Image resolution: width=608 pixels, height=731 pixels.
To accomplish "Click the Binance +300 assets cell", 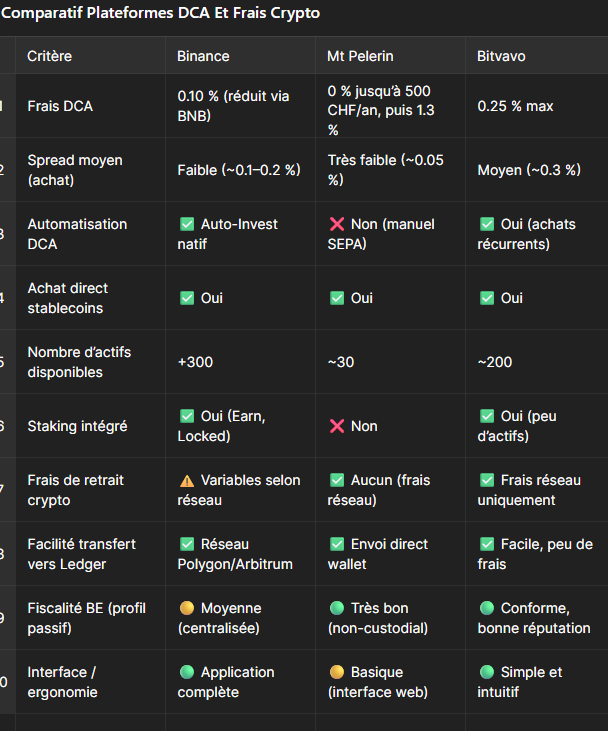I will tap(195, 362).
